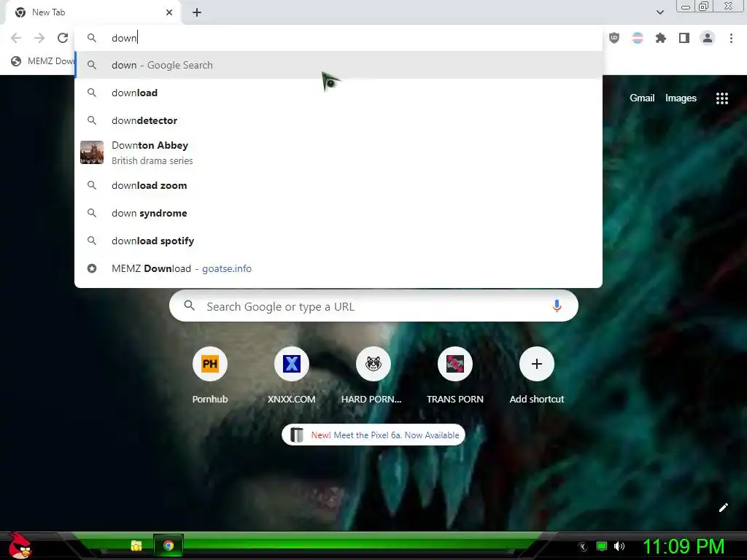
Task: Open the Extensions puzzle piece menu
Action: 661,38
